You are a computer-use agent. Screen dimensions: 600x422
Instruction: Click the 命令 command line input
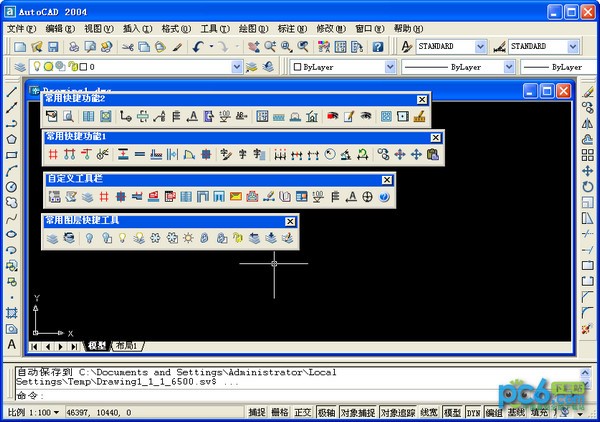click(298, 396)
